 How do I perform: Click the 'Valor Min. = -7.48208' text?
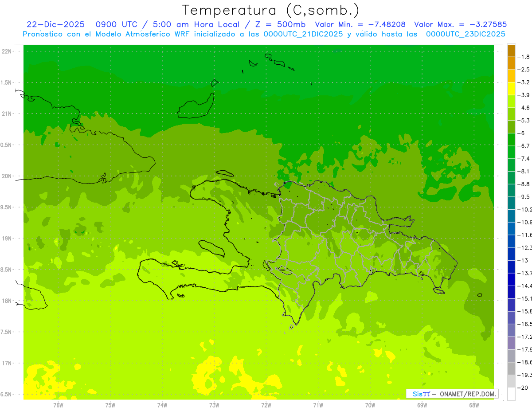pos(360,24)
